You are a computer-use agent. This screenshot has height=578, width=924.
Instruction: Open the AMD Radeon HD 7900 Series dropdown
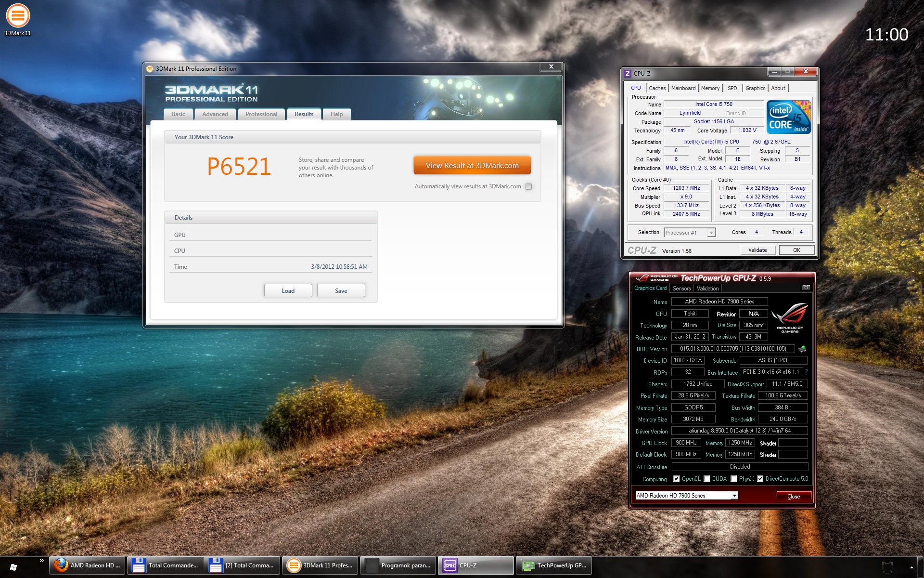click(686, 496)
